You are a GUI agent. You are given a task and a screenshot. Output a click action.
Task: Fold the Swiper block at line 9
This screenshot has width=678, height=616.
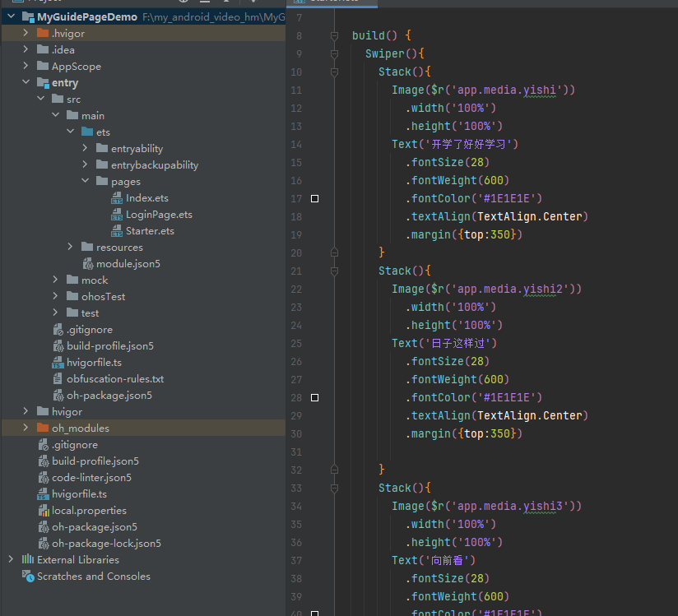(334, 53)
